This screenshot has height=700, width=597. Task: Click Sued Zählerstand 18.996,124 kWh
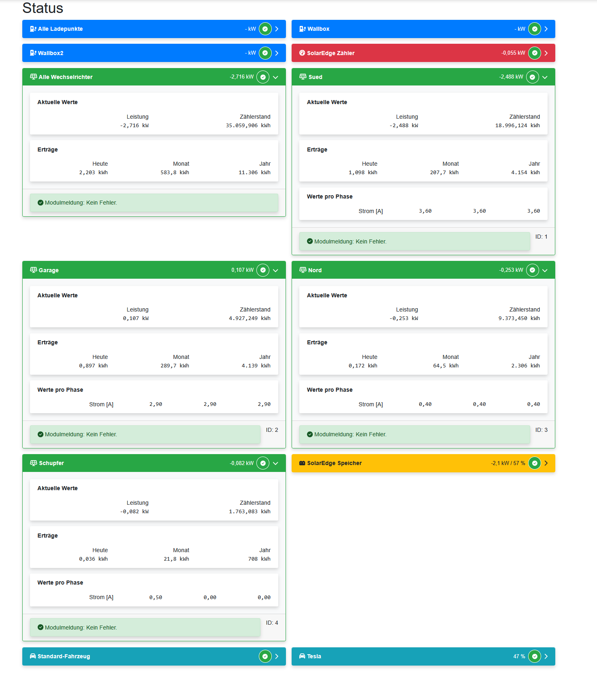(x=518, y=126)
